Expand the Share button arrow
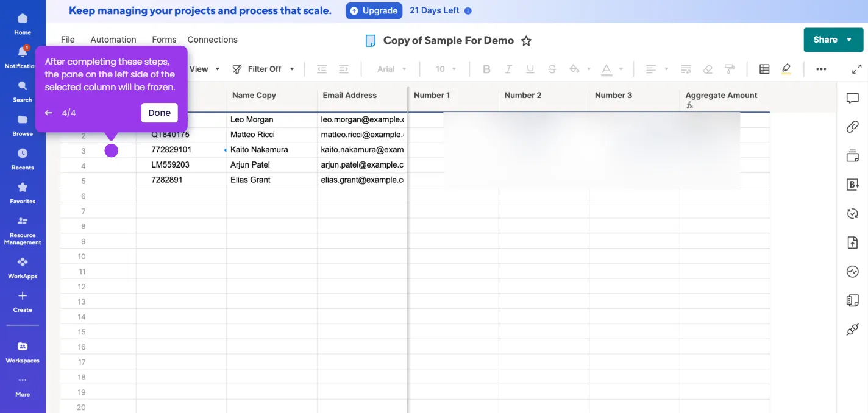 tap(850, 40)
